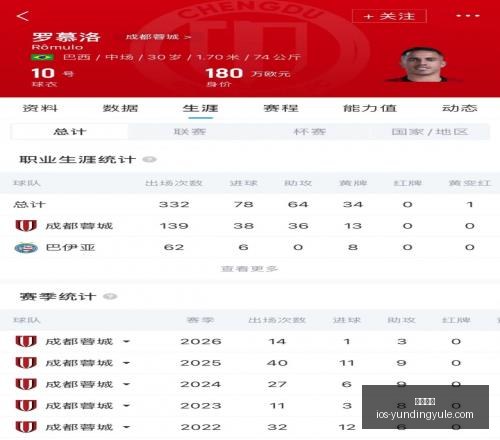500x440 pixels.
Task: Click the 黄变红 column header
Action: [x=469, y=183]
